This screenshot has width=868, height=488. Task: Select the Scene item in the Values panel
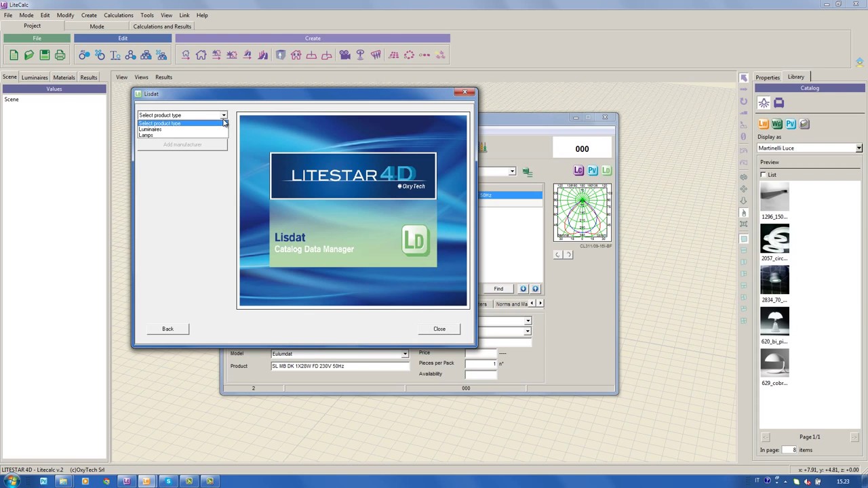tap(12, 100)
